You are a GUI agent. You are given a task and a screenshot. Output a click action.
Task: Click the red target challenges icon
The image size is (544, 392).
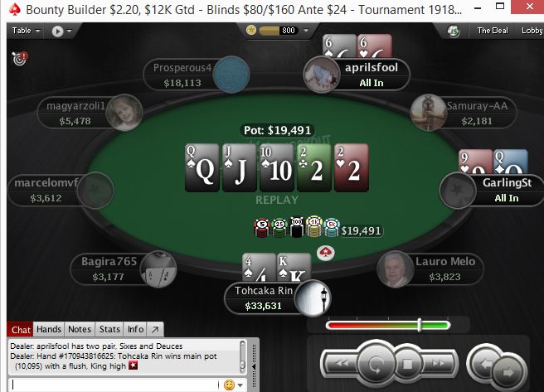pos(20,58)
